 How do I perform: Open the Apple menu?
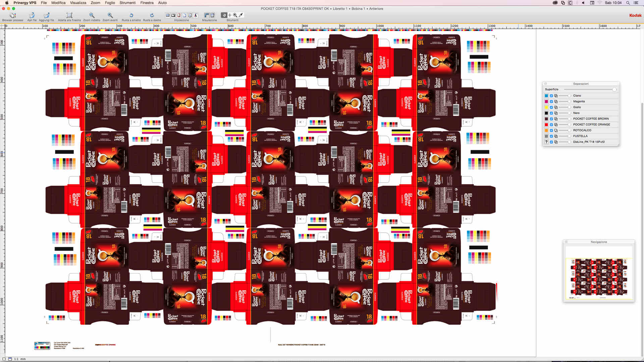coord(7,3)
